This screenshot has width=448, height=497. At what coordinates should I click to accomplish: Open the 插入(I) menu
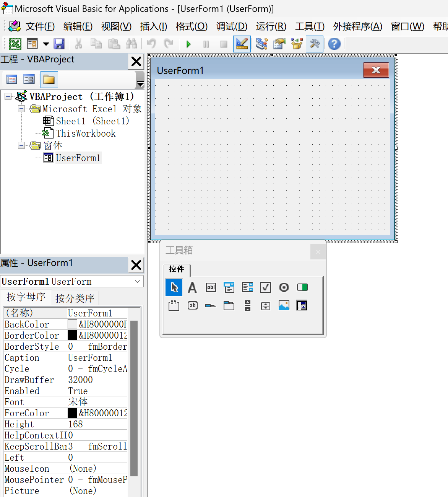tap(154, 26)
